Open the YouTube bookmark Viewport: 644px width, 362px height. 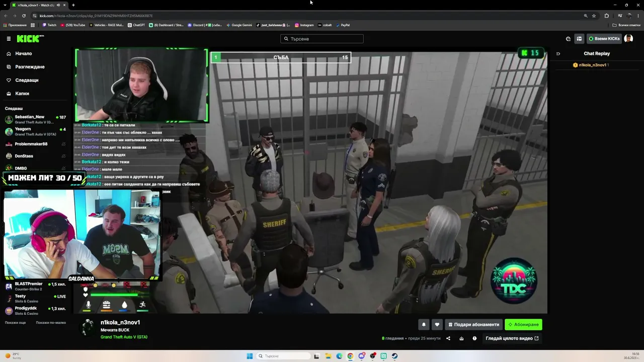click(x=73, y=25)
